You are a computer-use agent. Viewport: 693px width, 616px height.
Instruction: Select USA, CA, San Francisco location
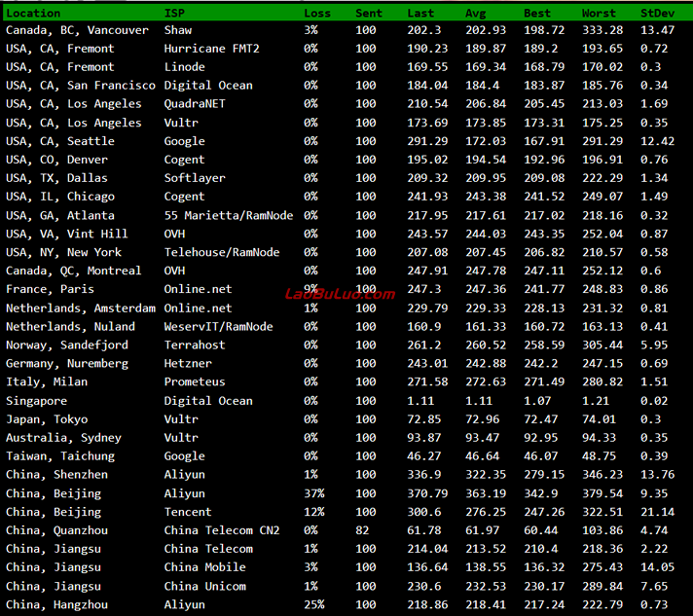pos(81,86)
